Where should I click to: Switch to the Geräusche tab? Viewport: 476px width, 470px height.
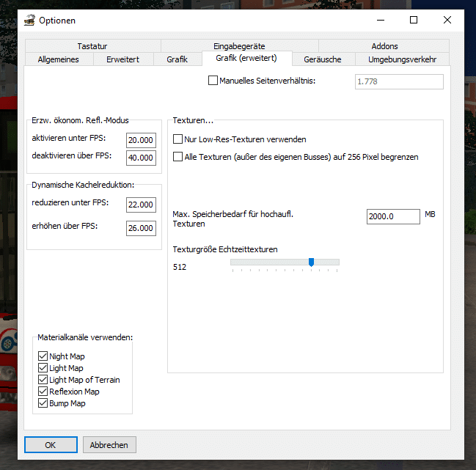click(x=323, y=59)
